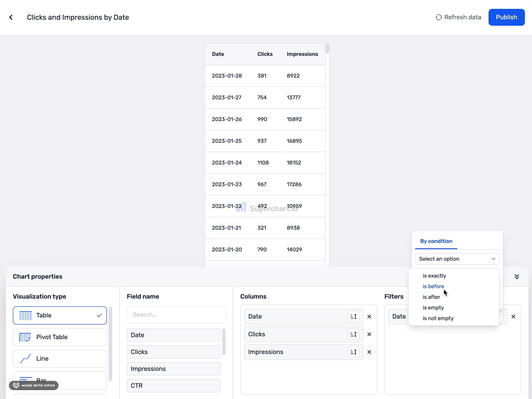Collapse Chart properties with double chevron
This screenshot has width=532, height=399.
(x=517, y=277)
